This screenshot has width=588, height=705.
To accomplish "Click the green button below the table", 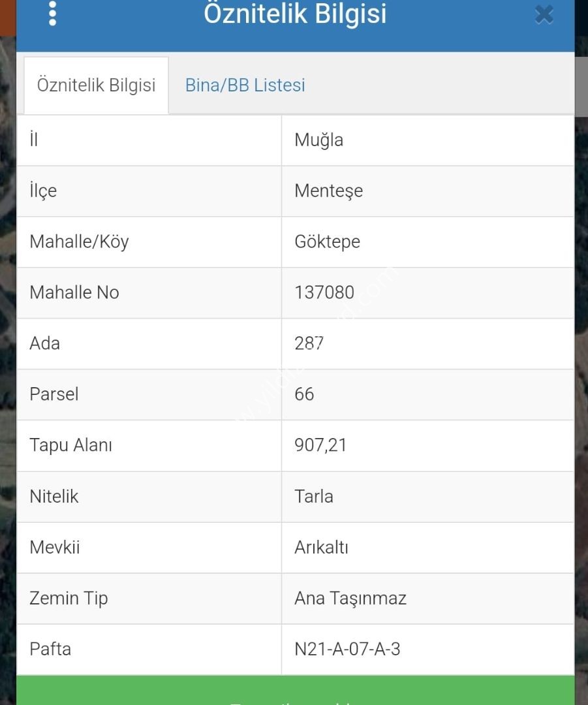I will 296,690.
